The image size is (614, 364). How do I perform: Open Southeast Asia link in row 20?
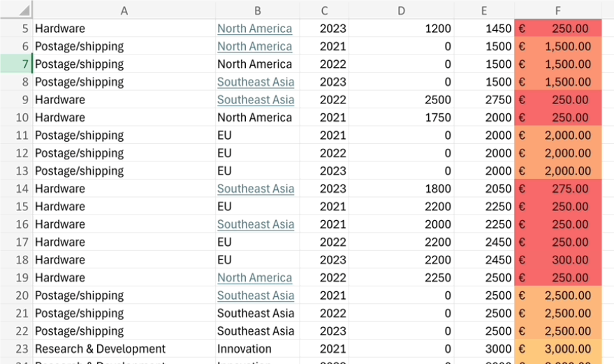click(256, 296)
